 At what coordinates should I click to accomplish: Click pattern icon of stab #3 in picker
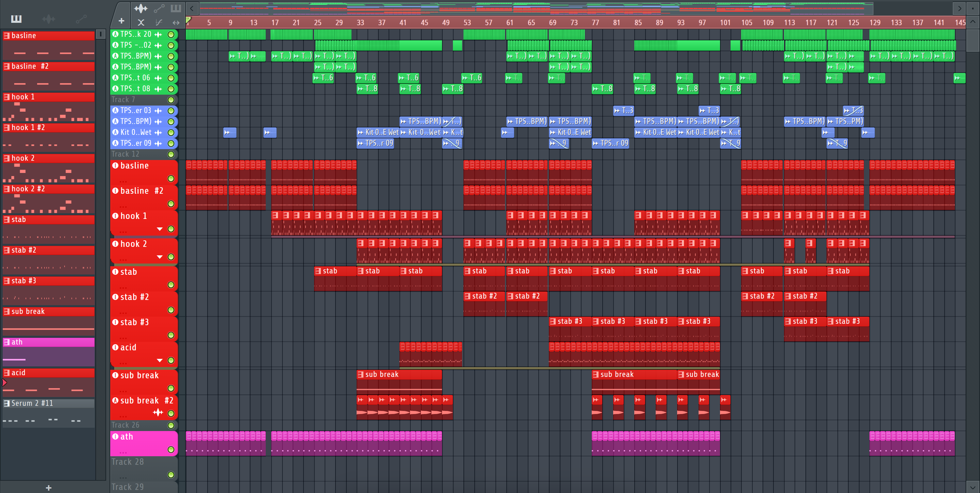[x=7, y=281]
